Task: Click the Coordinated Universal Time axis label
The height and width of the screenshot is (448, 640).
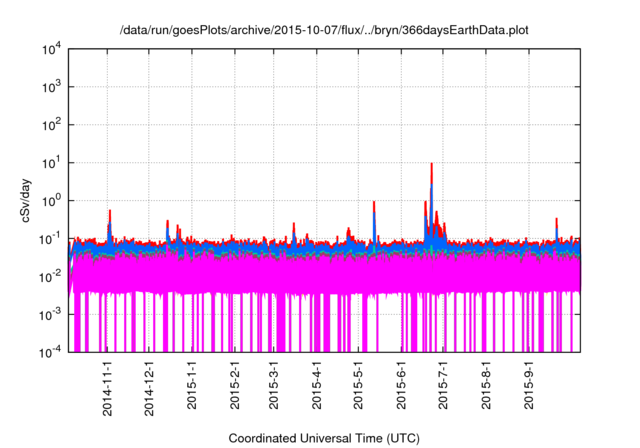Action: (x=325, y=439)
